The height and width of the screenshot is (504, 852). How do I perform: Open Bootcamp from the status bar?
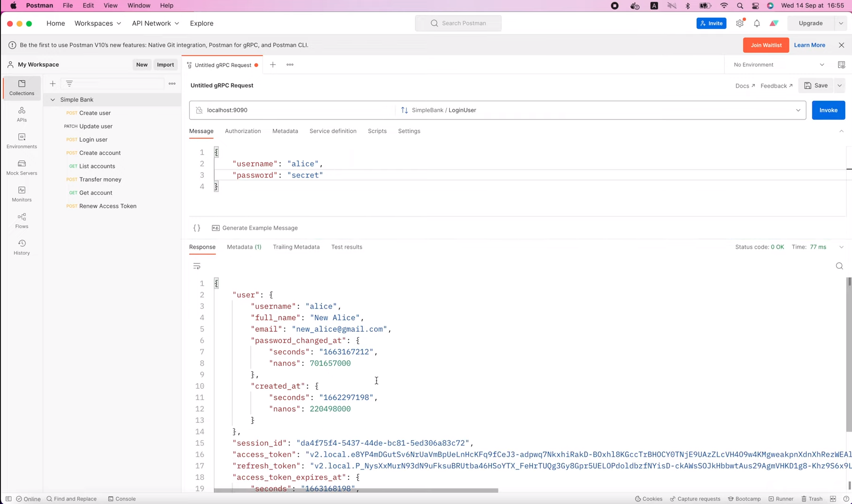click(x=744, y=499)
